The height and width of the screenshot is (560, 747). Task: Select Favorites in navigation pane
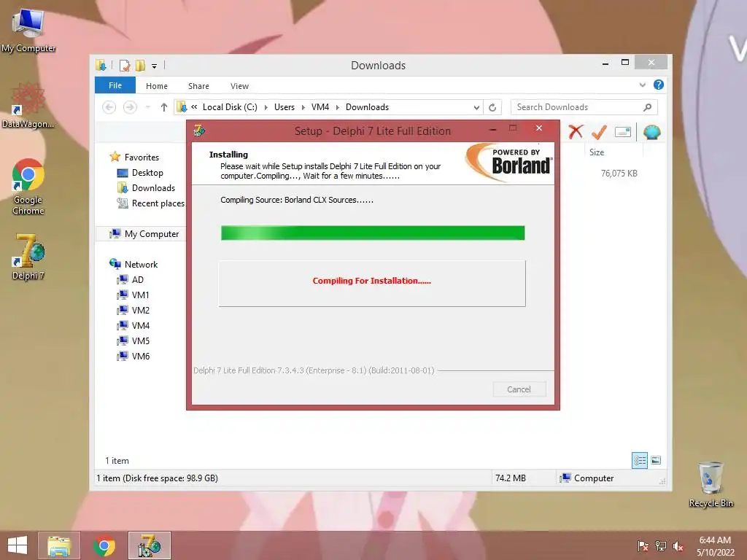click(142, 157)
